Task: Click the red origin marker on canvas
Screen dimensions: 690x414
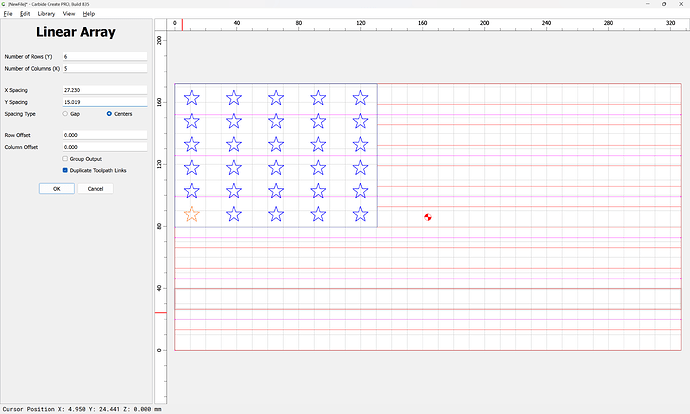Action: pos(427,216)
